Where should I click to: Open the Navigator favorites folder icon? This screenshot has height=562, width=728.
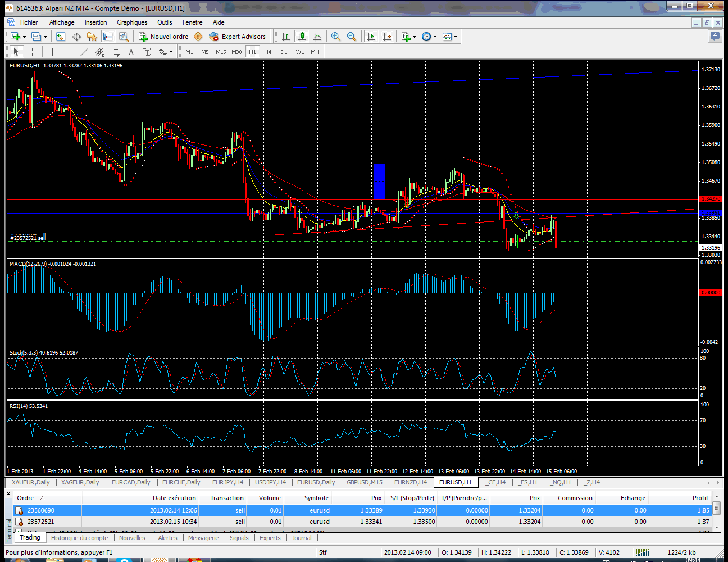coord(92,37)
